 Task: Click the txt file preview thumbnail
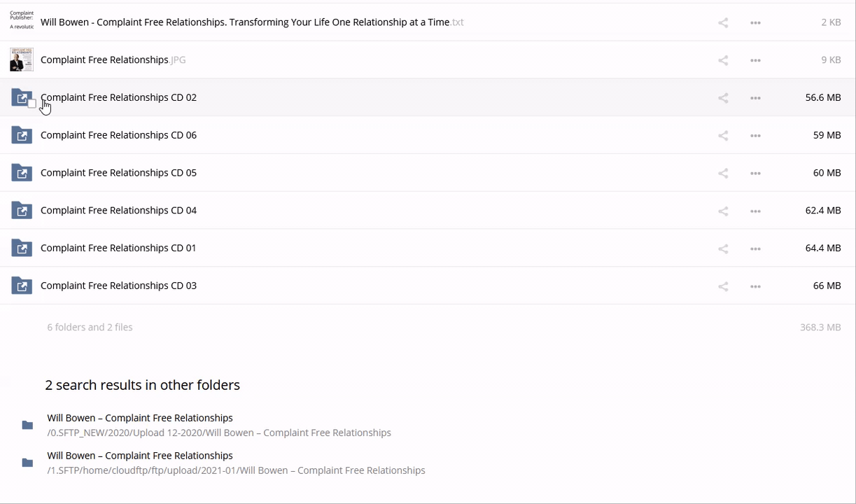point(22,20)
